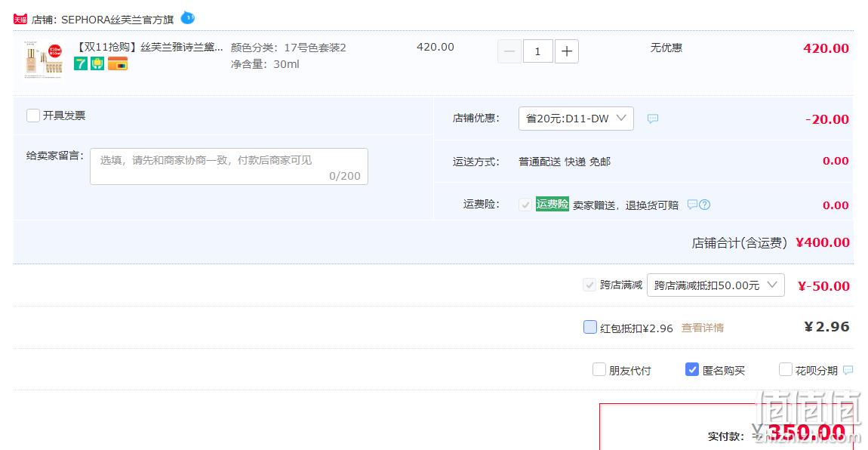The image size is (868, 450).
Task: Check the 朋友代付 checkbox
Action: coord(599,369)
